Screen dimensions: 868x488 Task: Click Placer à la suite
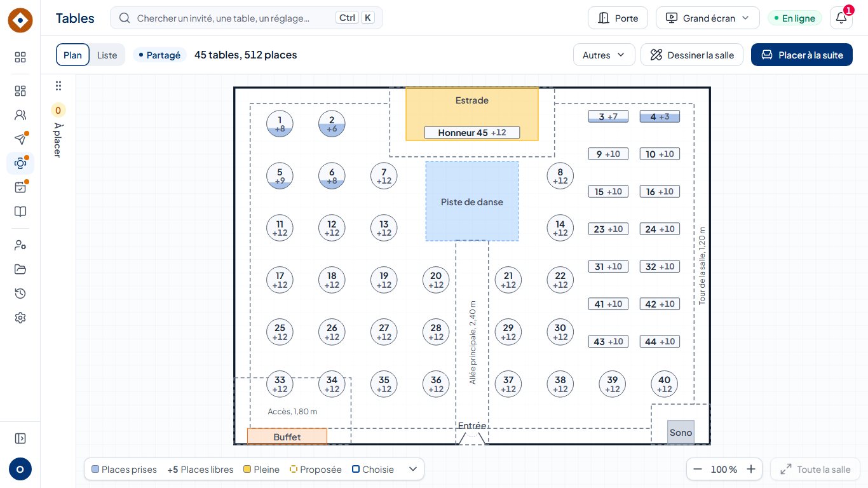(x=802, y=55)
